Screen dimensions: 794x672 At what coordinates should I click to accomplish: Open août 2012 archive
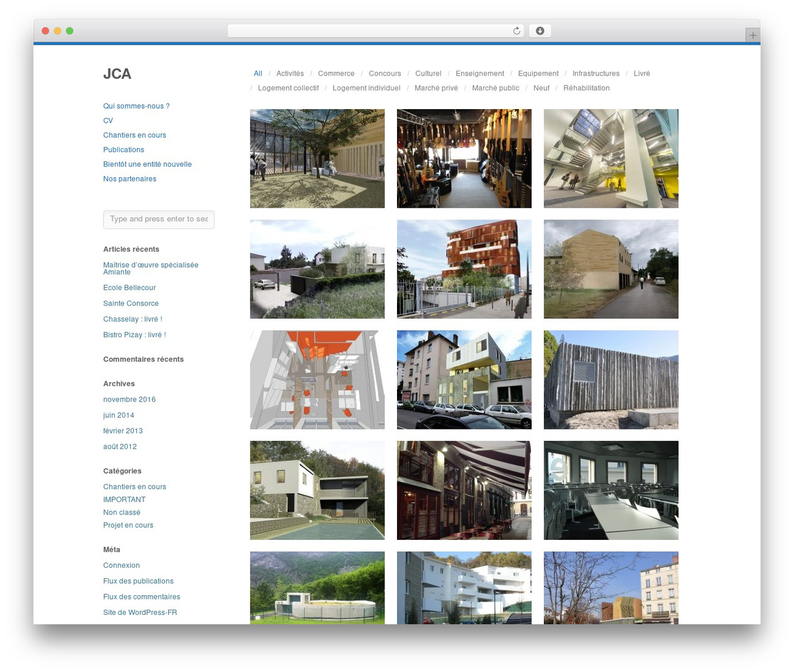(x=120, y=447)
